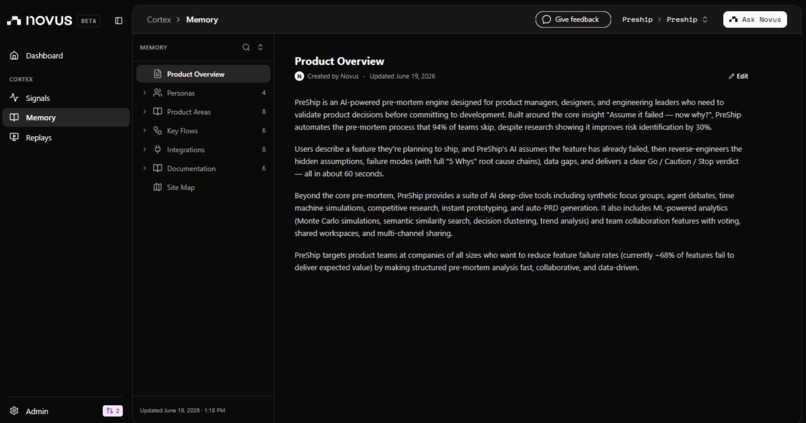This screenshot has height=423, width=806.
Task: Click the search icon in Memory panel
Action: point(246,47)
